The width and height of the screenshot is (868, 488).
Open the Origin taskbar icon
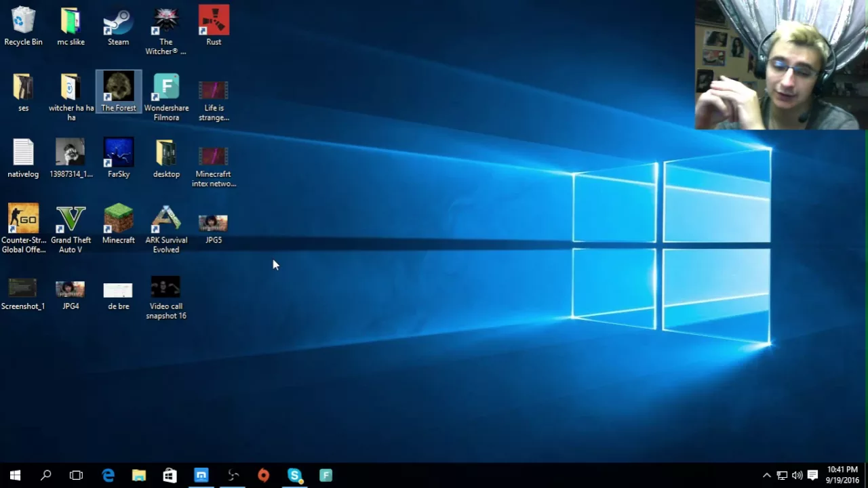coord(264,475)
